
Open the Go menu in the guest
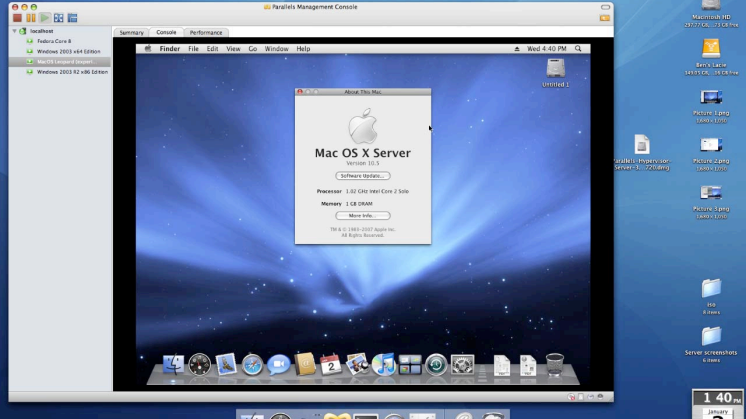point(253,49)
